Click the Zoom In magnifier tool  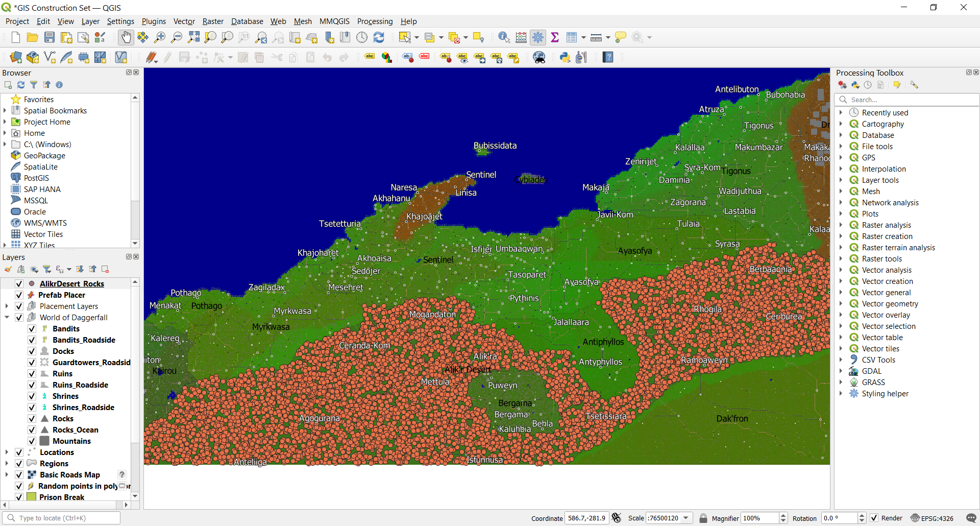coord(160,37)
